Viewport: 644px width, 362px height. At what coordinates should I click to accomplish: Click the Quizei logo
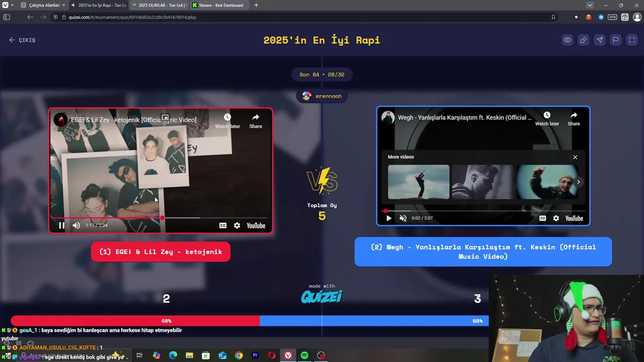[x=322, y=297]
